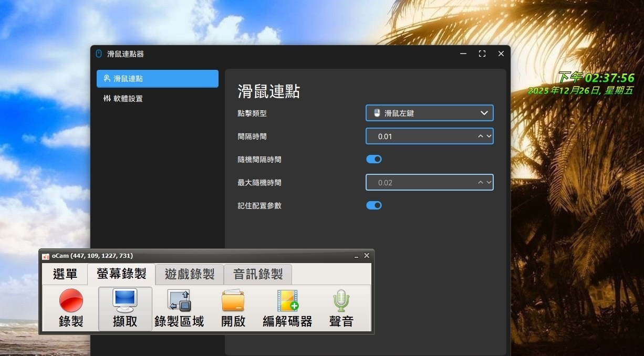This screenshot has width=644, height=356.
Task: Switch to the 音訊錄製 tab
Action: tap(258, 274)
